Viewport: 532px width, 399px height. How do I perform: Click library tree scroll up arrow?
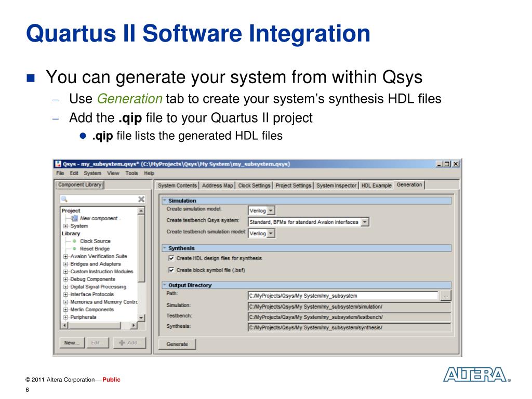point(141,211)
